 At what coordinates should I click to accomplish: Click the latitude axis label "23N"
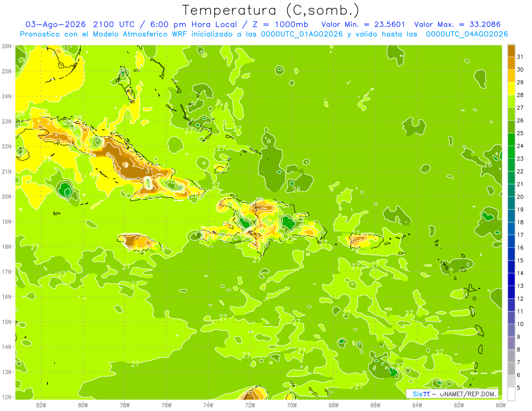[x=7, y=121]
